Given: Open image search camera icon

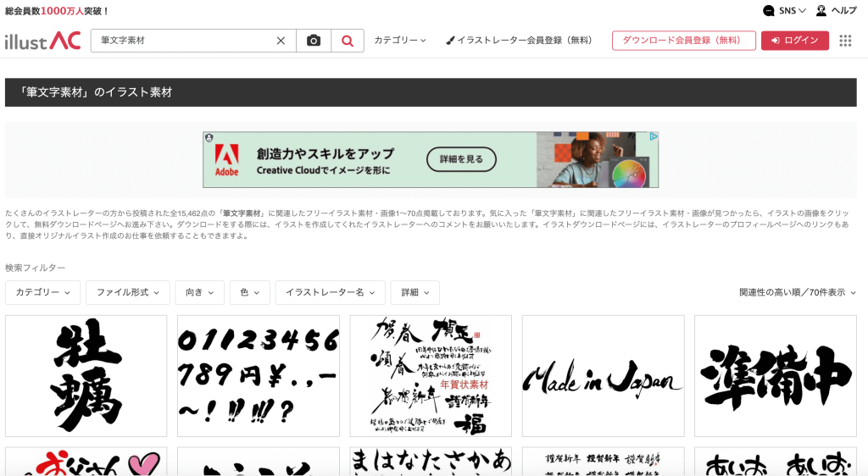Looking at the screenshot, I should [x=314, y=41].
